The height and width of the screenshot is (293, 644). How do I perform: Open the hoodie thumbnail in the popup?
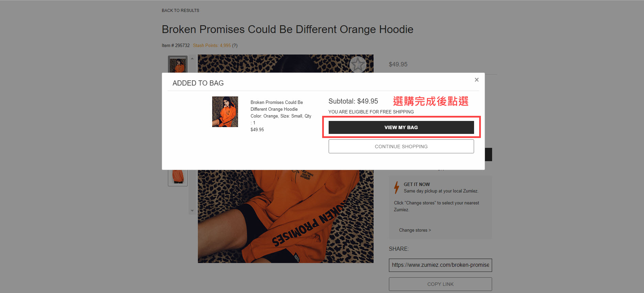click(x=225, y=112)
